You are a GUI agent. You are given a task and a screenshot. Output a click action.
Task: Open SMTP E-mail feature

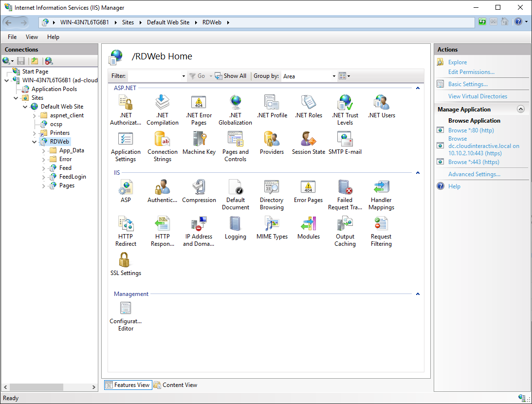coord(345,143)
